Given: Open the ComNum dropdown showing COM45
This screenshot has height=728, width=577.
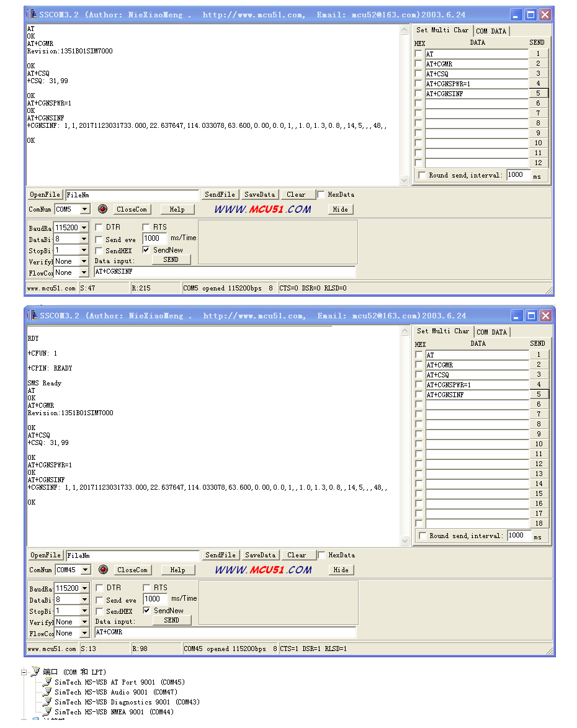Looking at the screenshot, I should coord(85,570).
